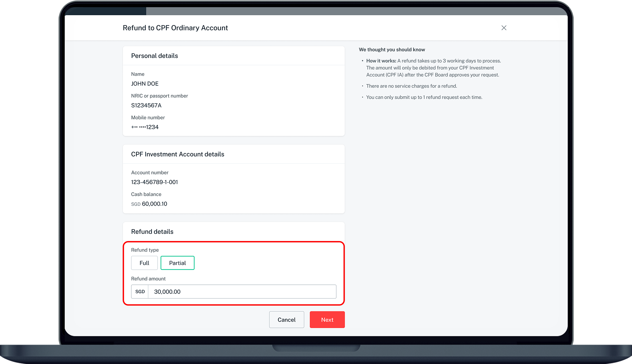Click the Refund amount input field
The height and width of the screenshot is (364, 632).
[x=242, y=292]
